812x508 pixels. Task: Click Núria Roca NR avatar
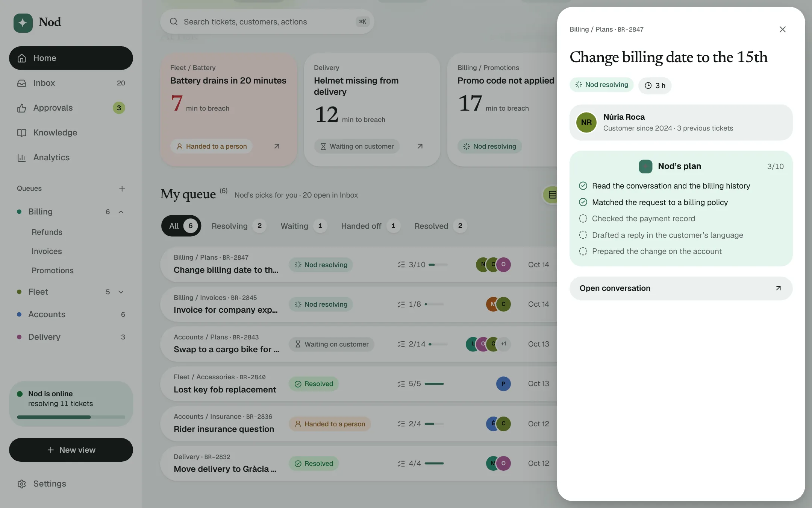pyautogui.click(x=586, y=122)
